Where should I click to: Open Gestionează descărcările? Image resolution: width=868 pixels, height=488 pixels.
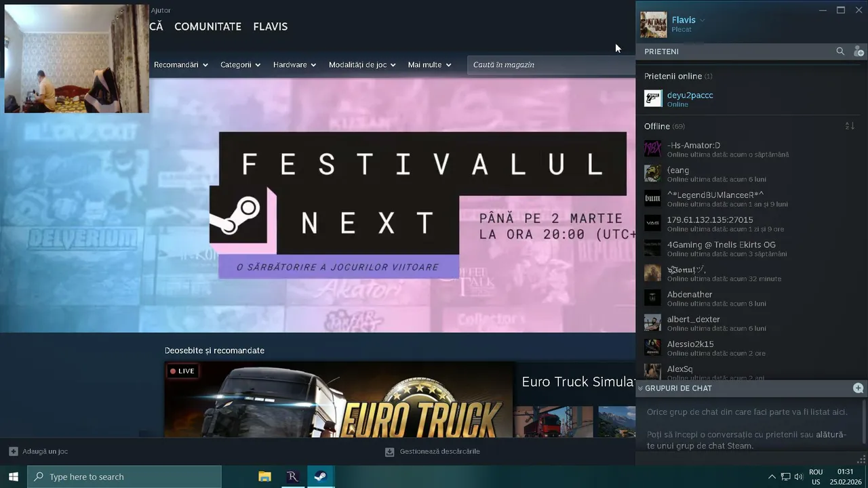[439, 451]
